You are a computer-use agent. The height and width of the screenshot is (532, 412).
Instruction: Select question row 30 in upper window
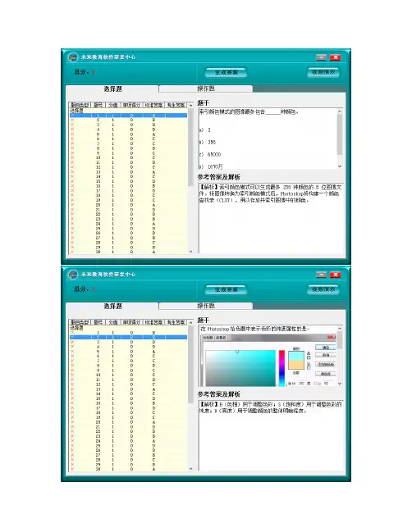(128, 252)
